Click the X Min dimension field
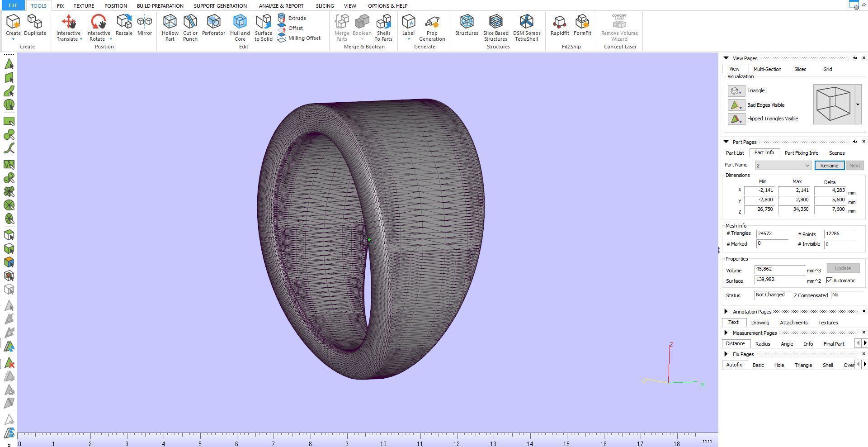 pyautogui.click(x=760, y=190)
